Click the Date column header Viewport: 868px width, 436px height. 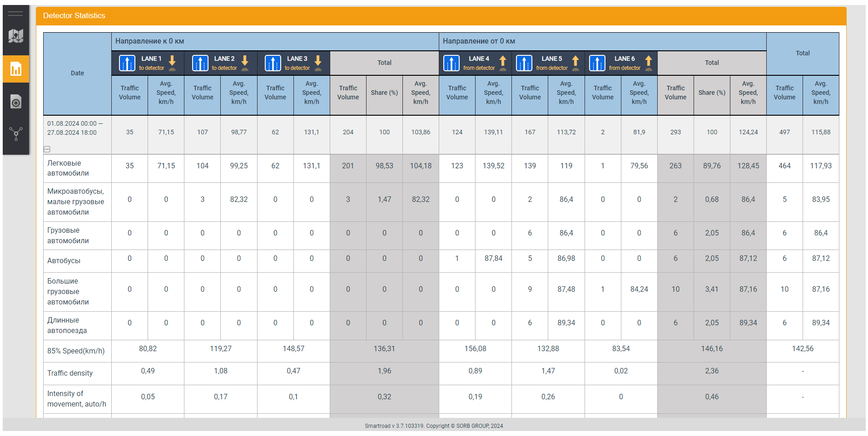coord(77,73)
